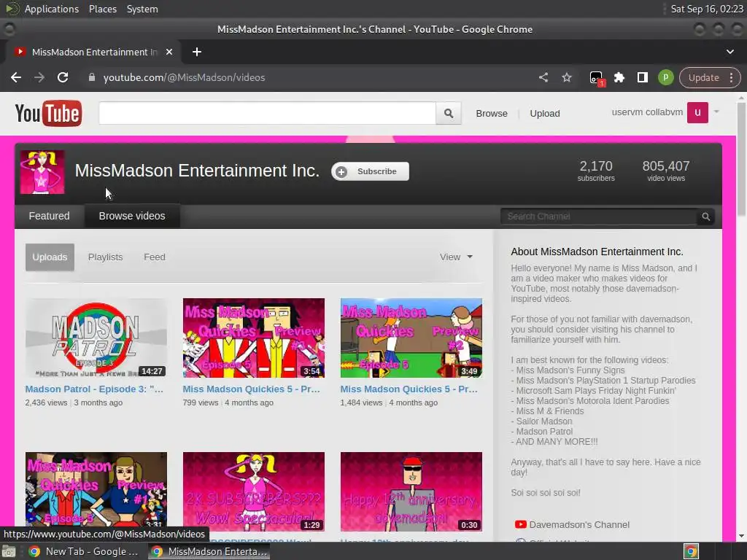
Task: Open the System menu
Action: pyautogui.click(x=142, y=9)
